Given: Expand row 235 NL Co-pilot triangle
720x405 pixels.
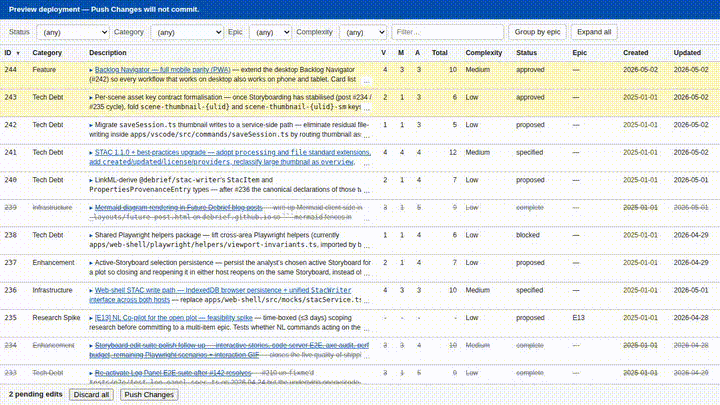Looking at the screenshot, I should pyautogui.click(x=91, y=318).
